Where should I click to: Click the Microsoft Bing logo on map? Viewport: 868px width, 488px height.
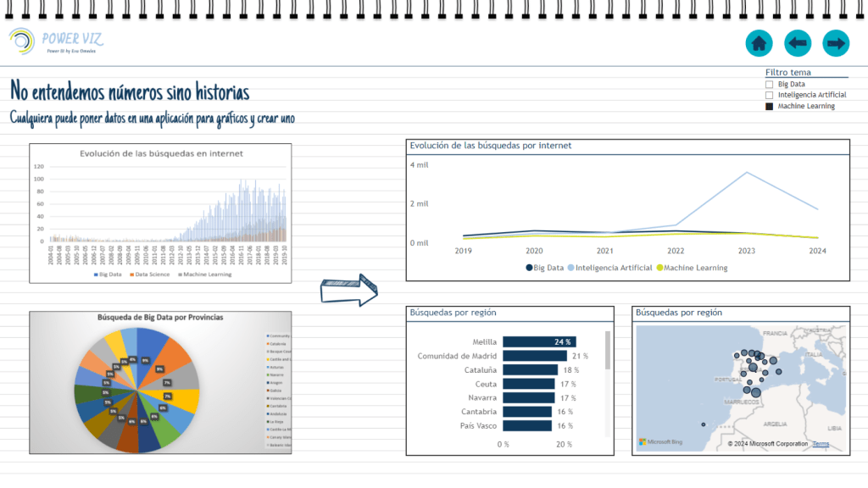tap(663, 442)
